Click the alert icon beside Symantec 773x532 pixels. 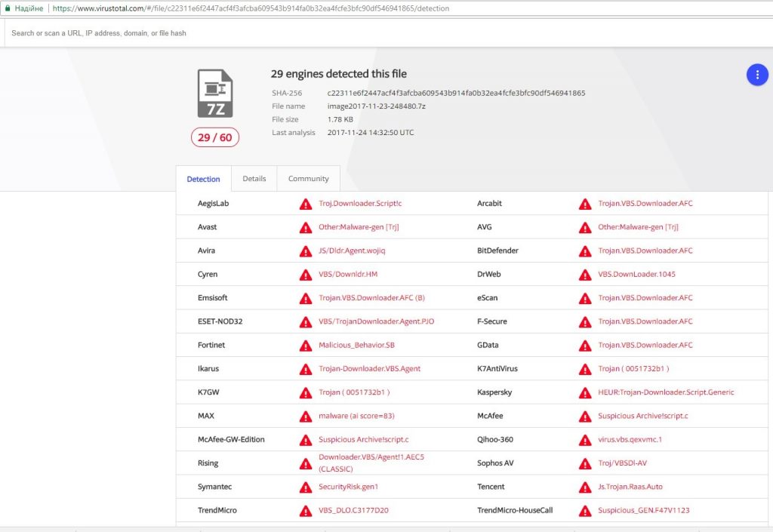click(305, 487)
